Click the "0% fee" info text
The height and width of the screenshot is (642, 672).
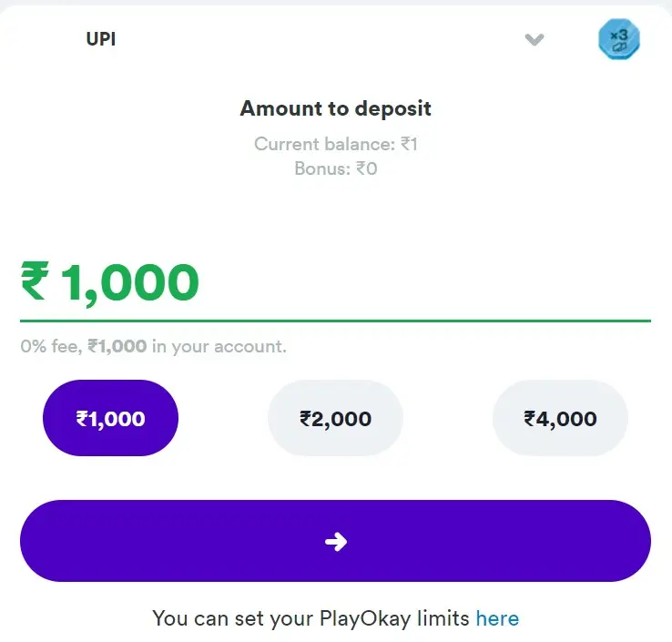52,347
